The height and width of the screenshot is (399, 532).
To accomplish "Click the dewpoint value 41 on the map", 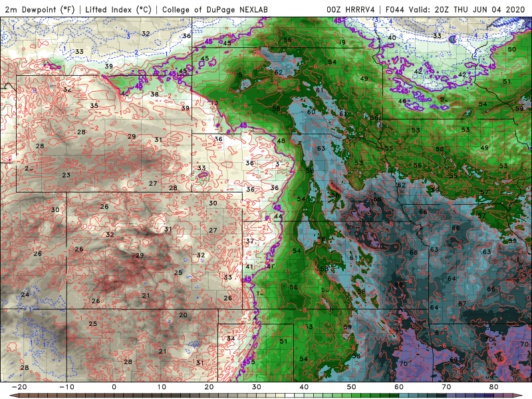I will pyautogui.click(x=249, y=267).
